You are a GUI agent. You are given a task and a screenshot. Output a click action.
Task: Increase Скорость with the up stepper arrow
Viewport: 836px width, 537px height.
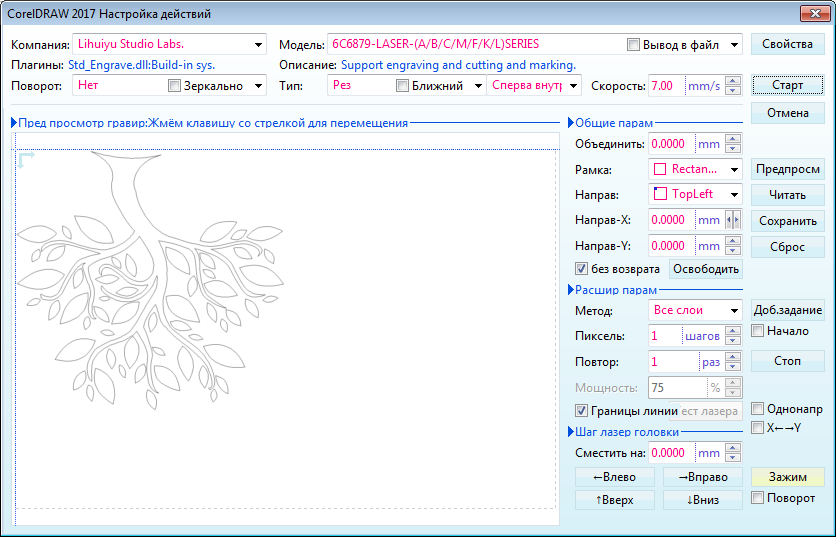click(733, 81)
